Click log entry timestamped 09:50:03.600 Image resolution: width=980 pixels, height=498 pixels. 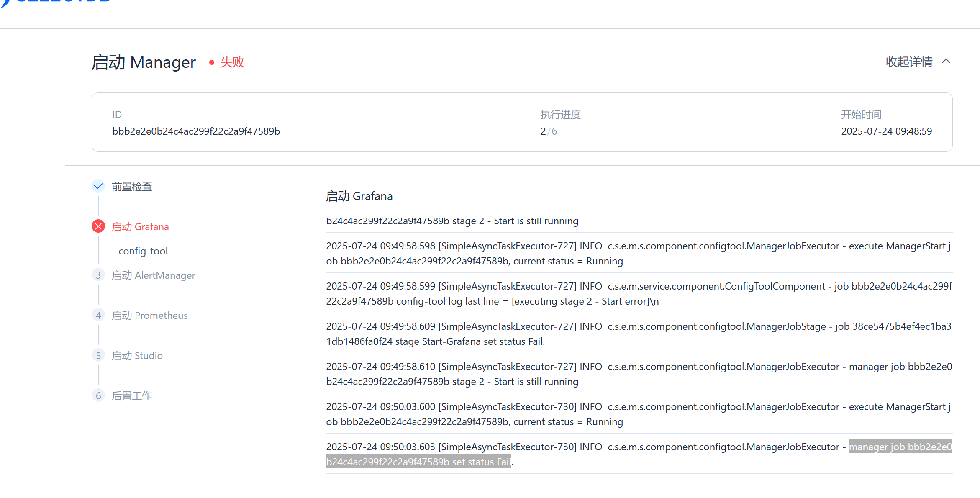pos(639,414)
